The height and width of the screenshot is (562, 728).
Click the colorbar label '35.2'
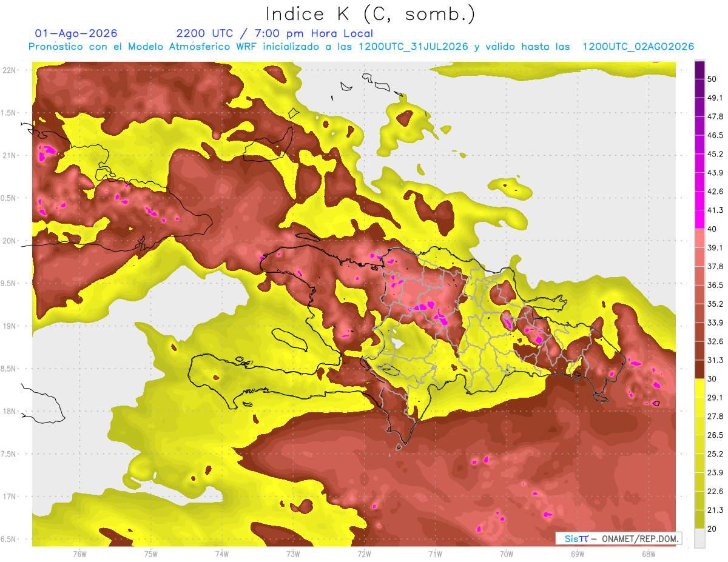(716, 304)
